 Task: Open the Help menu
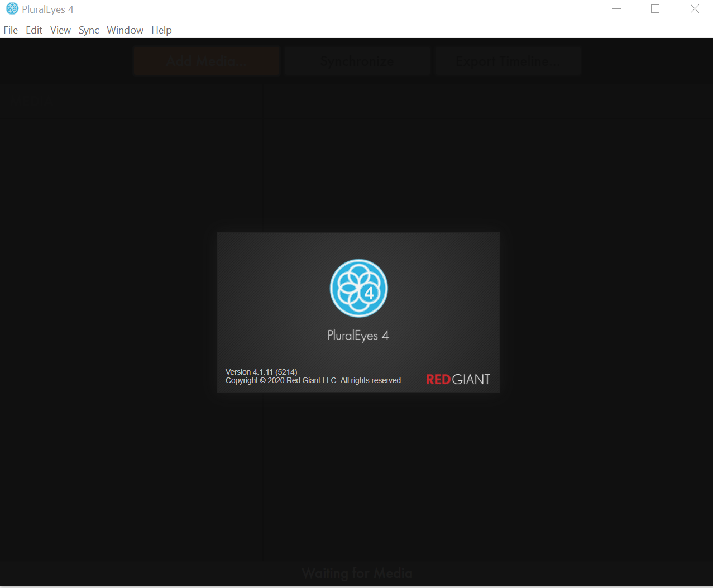(x=161, y=30)
